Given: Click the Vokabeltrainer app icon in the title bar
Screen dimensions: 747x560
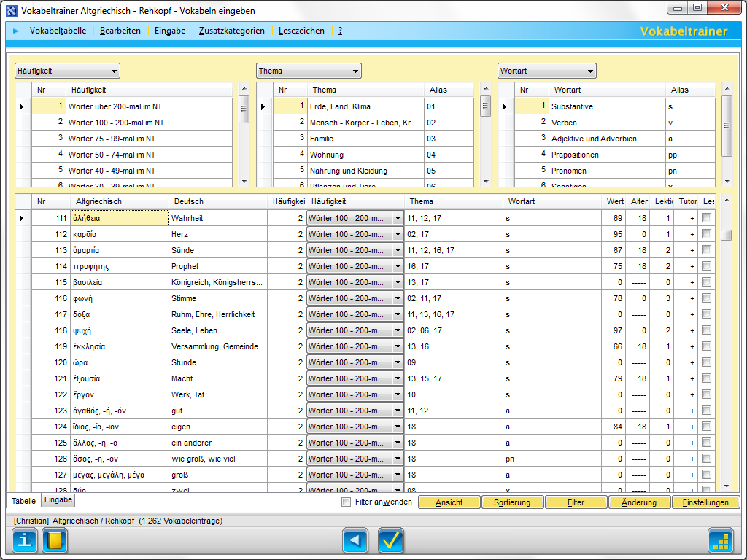Looking at the screenshot, I should [12, 10].
